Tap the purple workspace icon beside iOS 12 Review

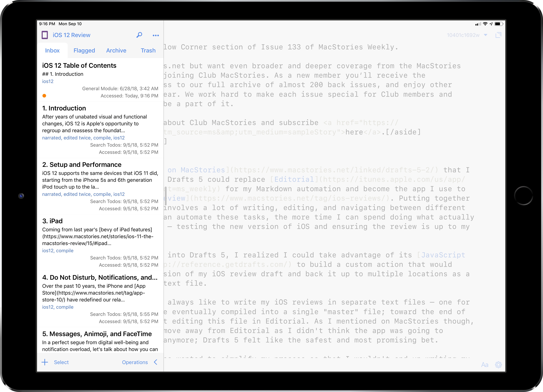tap(45, 35)
